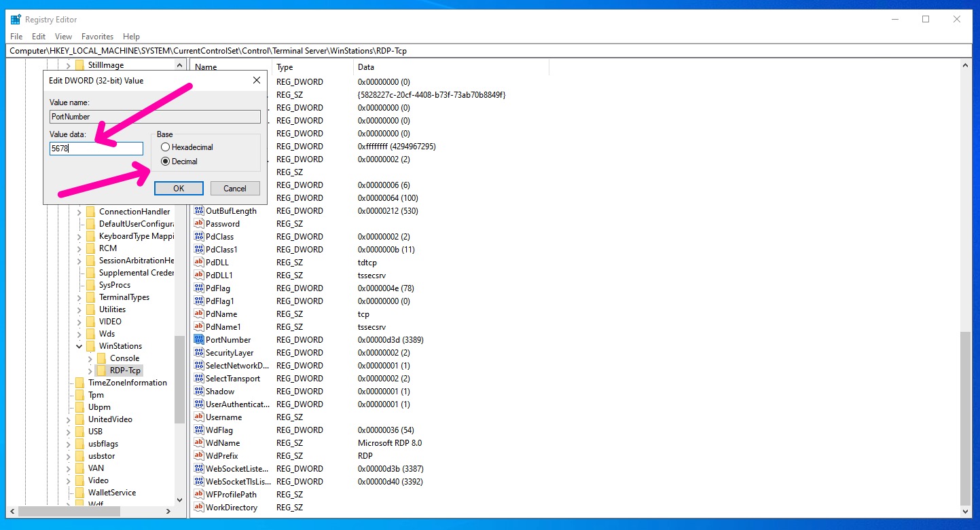Confirm the new port with OK
This screenshot has height=530, width=980.
click(x=179, y=189)
